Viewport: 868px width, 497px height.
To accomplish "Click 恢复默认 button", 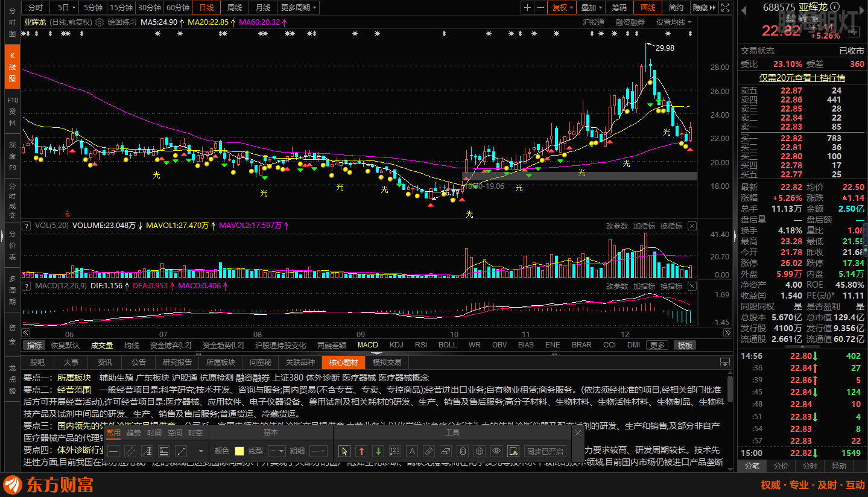I will [65, 345].
